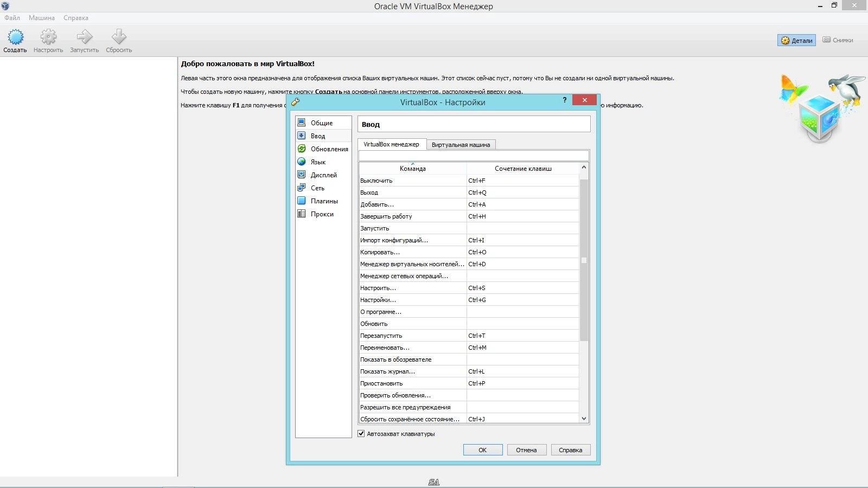The width and height of the screenshot is (868, 488).
Task: Select the Плагины settings icon
Action: coord(302,201)
